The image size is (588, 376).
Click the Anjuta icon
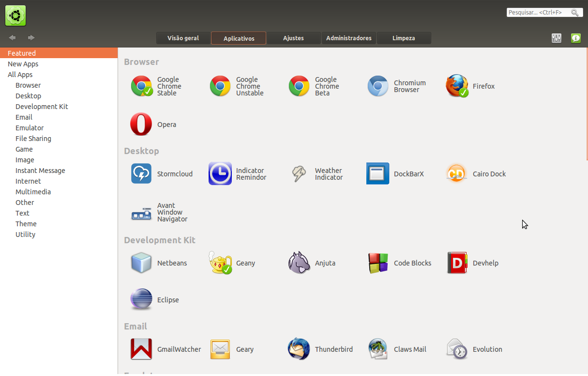pos(299,263)
